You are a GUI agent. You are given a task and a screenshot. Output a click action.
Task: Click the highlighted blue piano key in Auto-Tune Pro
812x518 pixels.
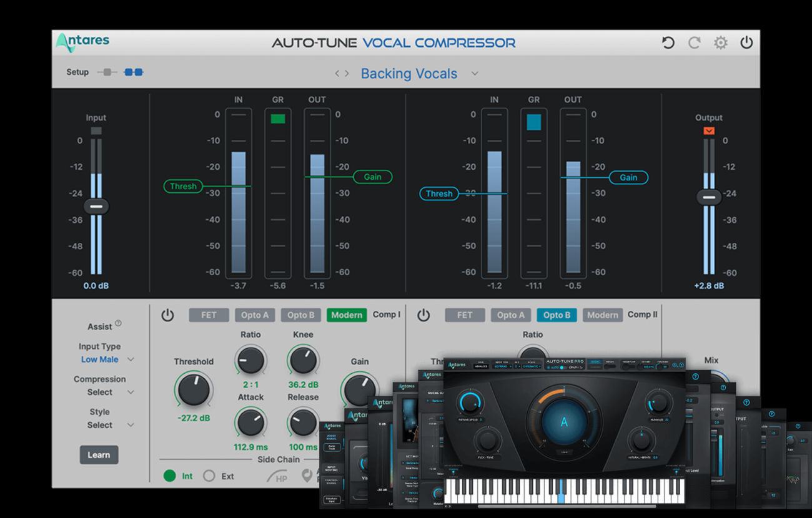pos(561,491)
